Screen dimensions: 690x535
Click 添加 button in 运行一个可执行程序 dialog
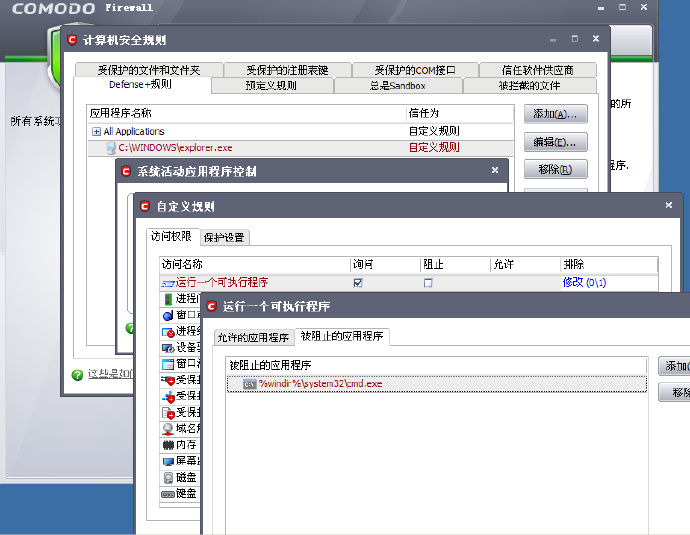[674, 366]
